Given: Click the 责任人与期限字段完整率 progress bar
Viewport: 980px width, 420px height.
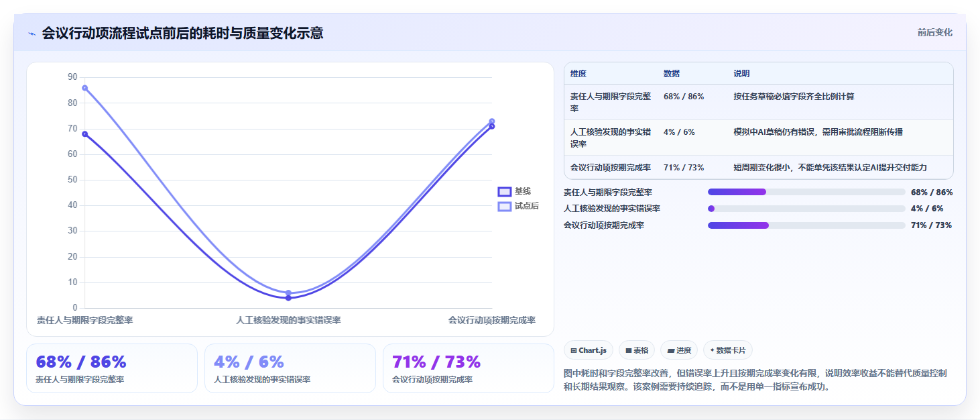Looking at the screenshot, I should point(806,192).
